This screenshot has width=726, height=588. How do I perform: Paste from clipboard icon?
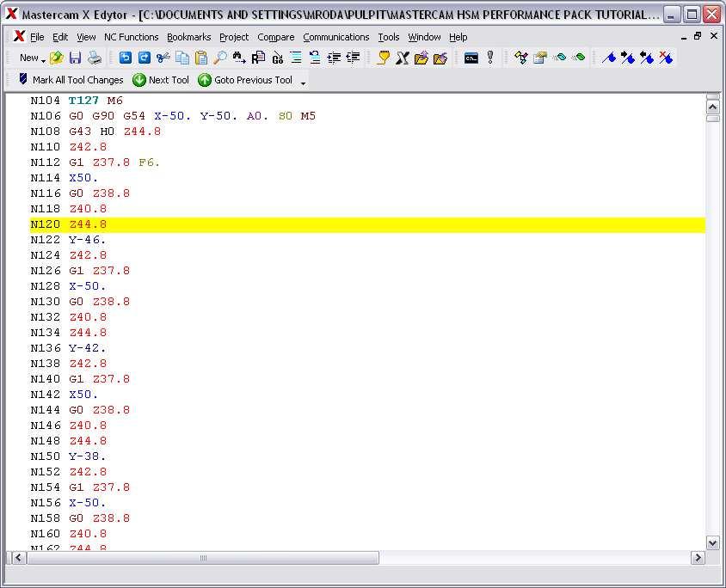201,58
